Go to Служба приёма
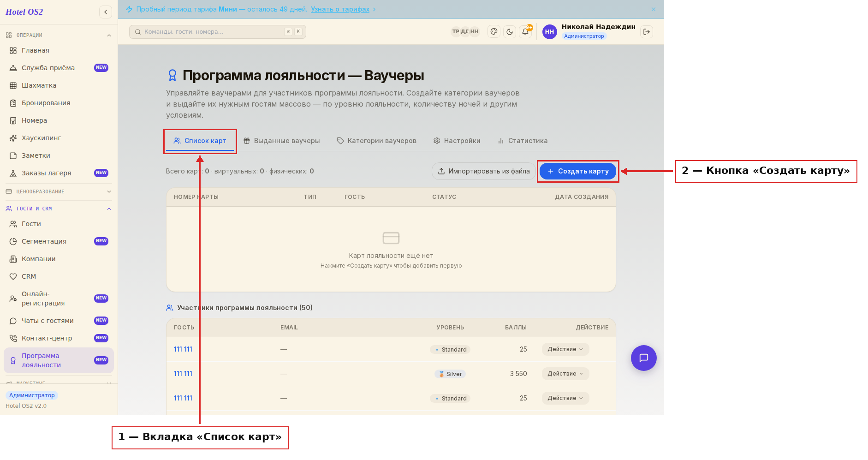This screenshot has height=460, width=868. [59, 68]
